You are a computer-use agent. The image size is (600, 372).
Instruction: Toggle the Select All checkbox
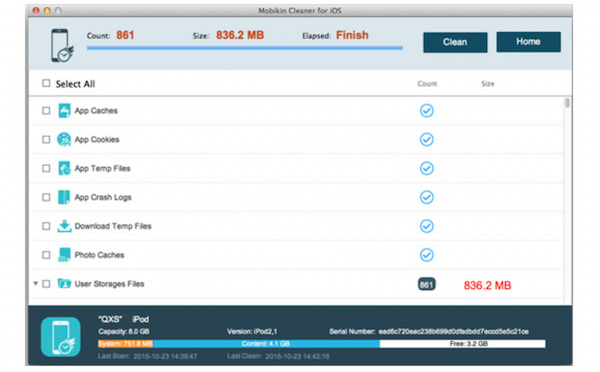[46, 83]
